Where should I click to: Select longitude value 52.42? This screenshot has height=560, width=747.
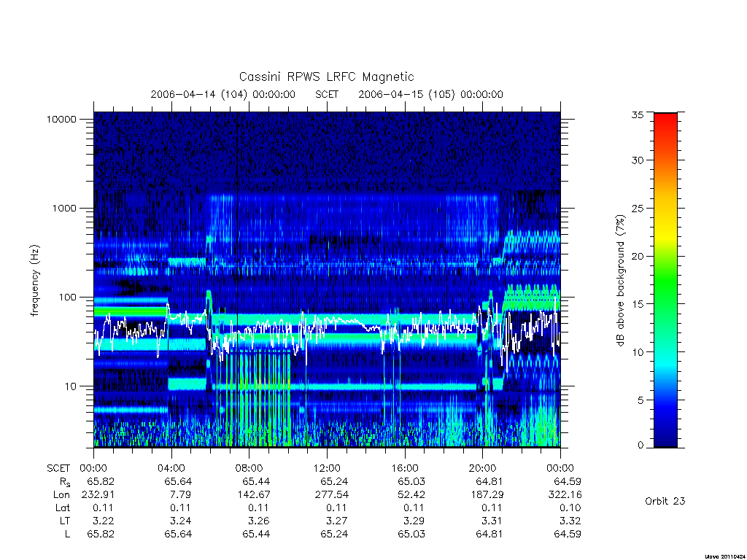click(x=411, y=495)
